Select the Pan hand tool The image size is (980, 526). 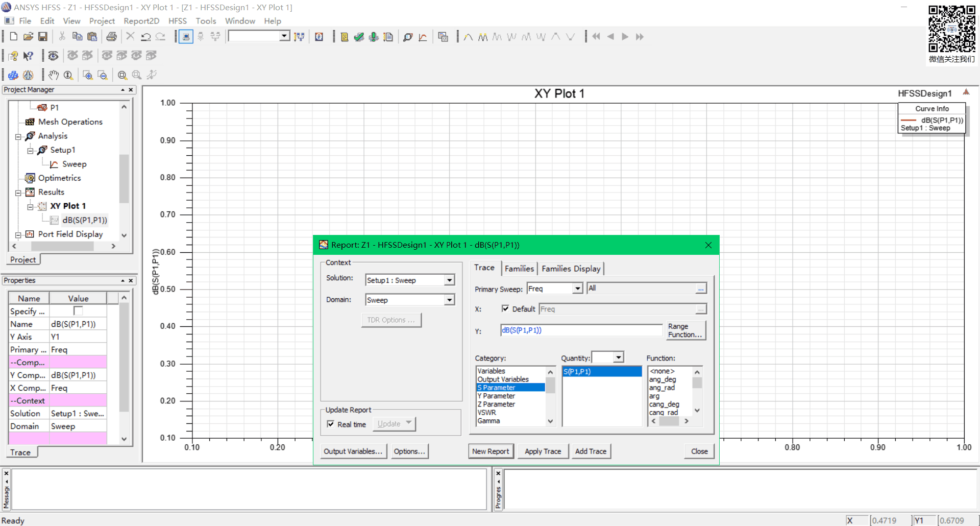pos(54,75)
